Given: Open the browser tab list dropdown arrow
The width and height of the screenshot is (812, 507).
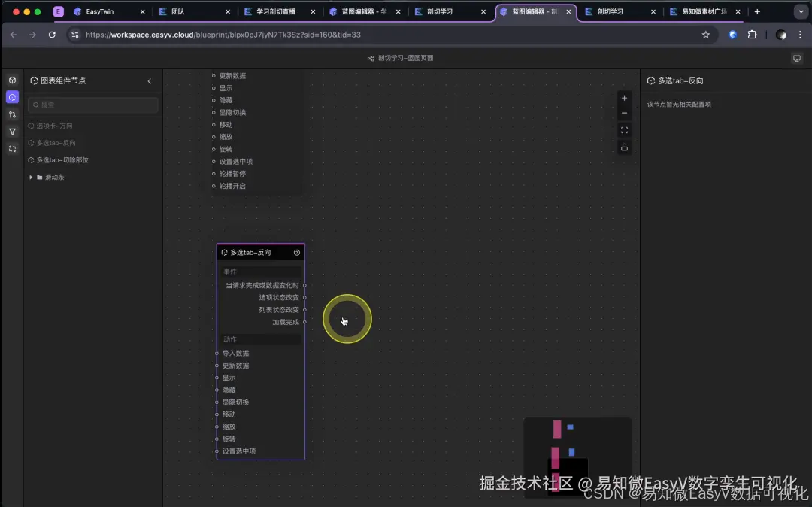Looking at the screenshot, I should 800,12.
